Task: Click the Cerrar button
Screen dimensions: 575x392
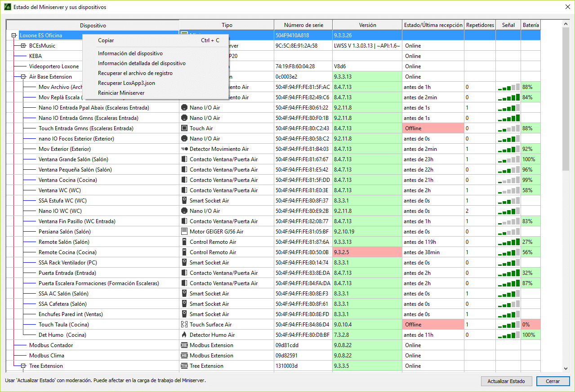Action: [553, 381]
